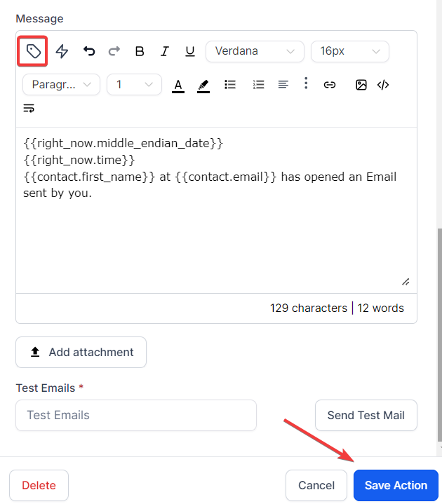Insert a bulleted list
Screen dimensions: 442x504
230,85
